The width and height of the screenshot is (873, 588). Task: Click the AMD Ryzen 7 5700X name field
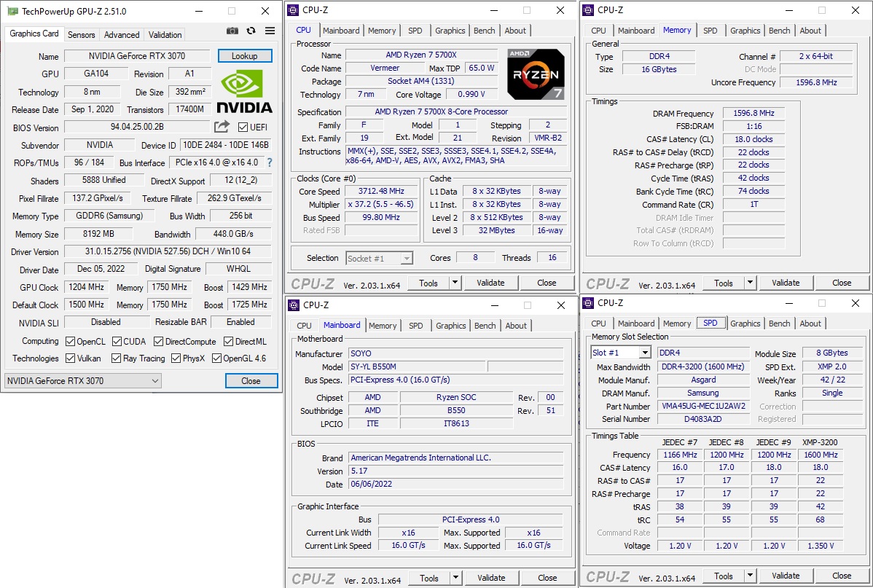coord(421,55)
